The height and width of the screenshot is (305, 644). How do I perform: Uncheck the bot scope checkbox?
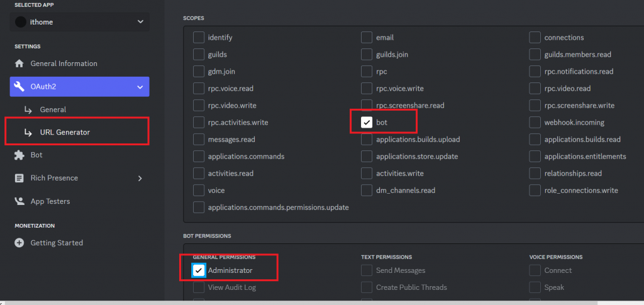[x=367, y=123]
